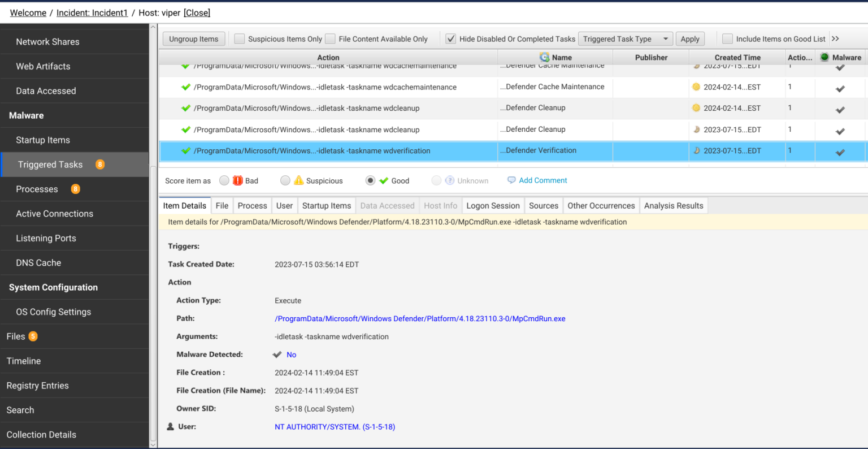The width and height of the screenshot is (868, 449).
Task: Open the MpCmdRun.exe path link
Action: tap(420, 318)
